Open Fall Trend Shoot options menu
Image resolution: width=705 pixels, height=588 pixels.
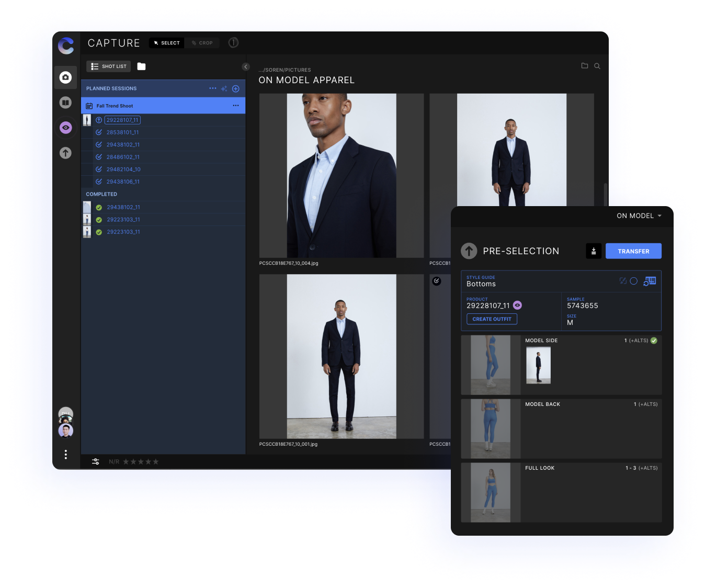pos(236,106)
